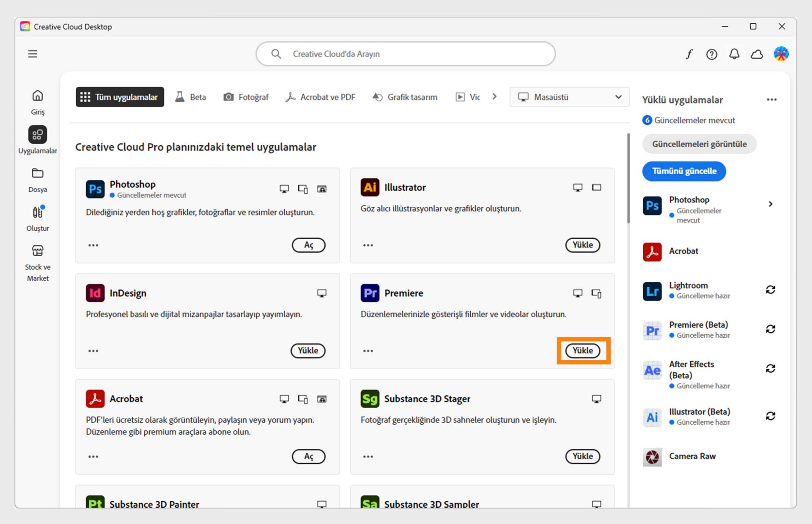
Task: Click Photoshop card desktop platform icon
Action: [284, 189]
